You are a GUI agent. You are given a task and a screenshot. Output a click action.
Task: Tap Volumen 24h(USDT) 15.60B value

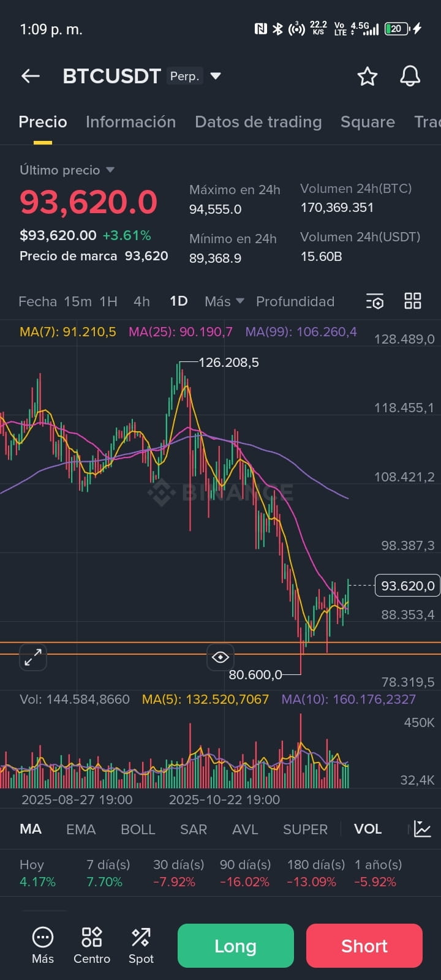point(321,257)
